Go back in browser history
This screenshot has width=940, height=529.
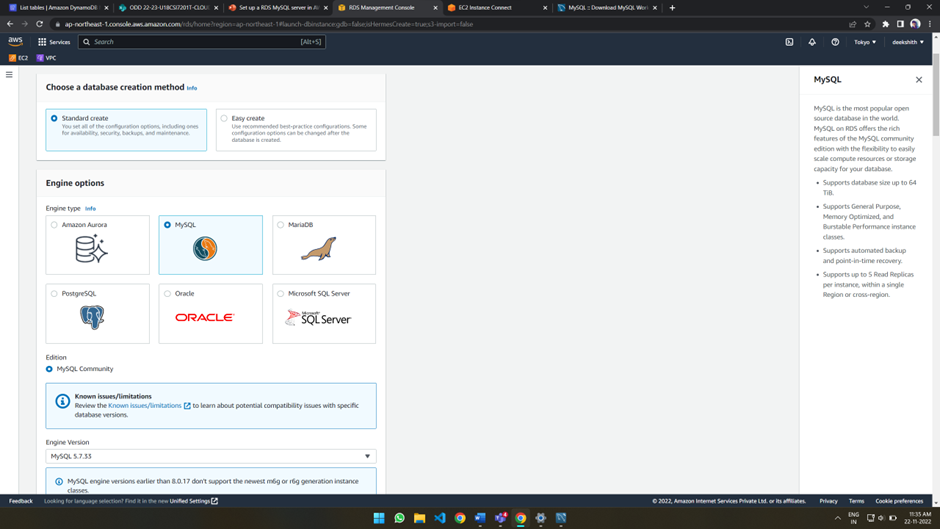(x=10, y=24)
